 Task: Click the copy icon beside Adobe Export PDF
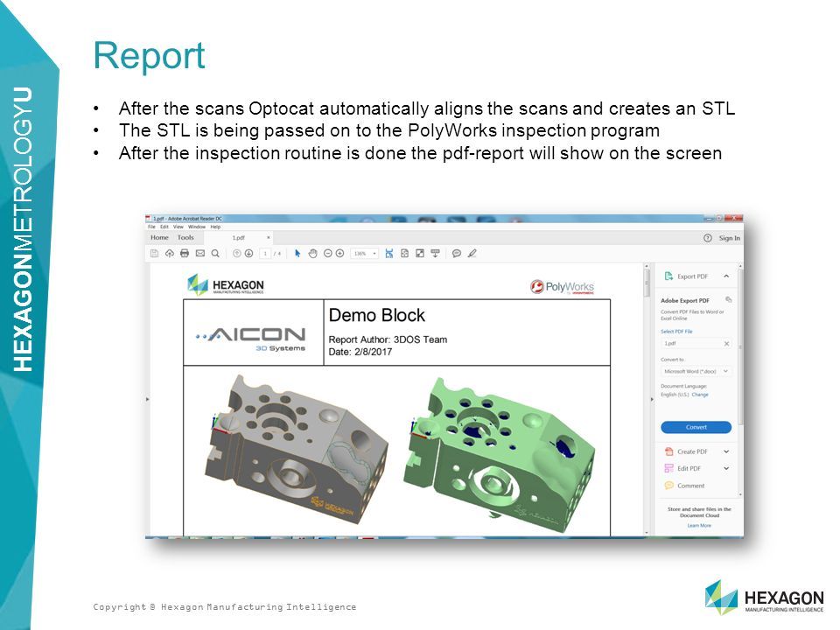tap(728, 299)
